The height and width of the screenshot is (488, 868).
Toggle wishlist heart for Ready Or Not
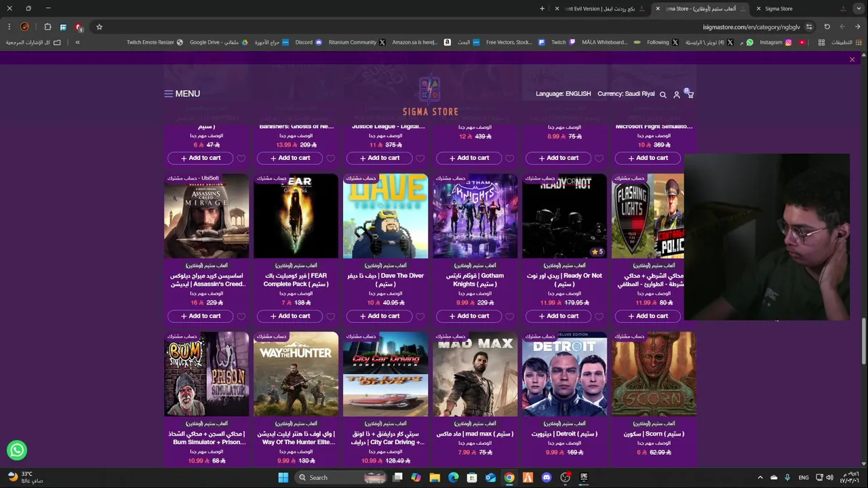tap(599, 317)
